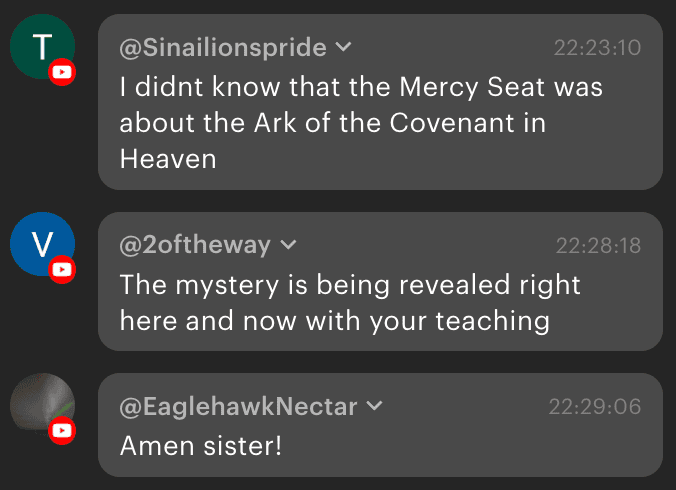Click EaglehawkNectar's gray profile picture

pyautogui.click(x=40, y=405)
